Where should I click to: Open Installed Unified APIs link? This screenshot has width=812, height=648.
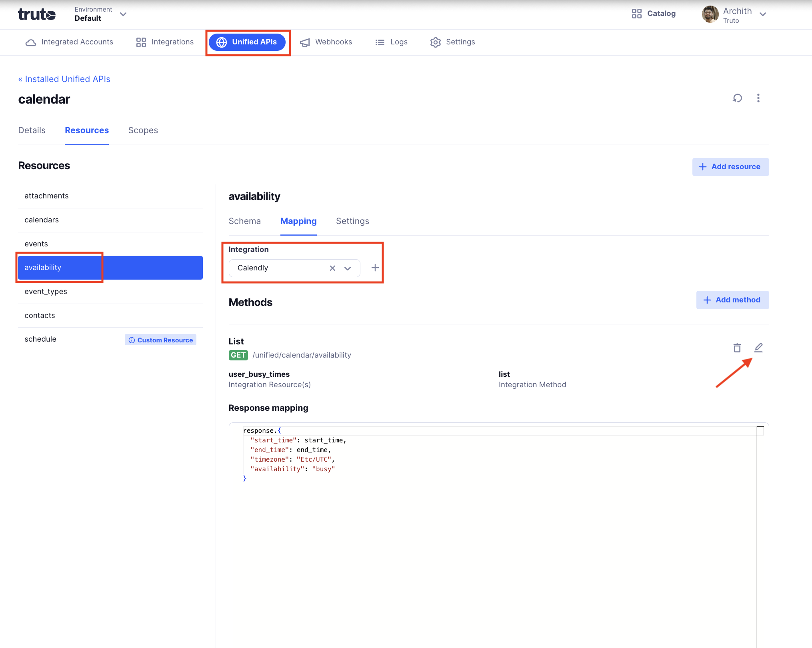(x=64, y=79)
